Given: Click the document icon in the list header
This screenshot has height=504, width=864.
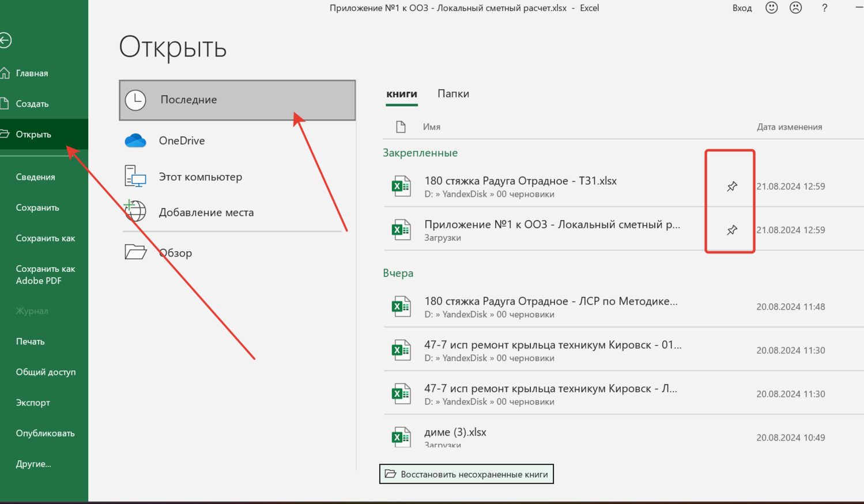Looking at the screenshot, I should point(401,127).
